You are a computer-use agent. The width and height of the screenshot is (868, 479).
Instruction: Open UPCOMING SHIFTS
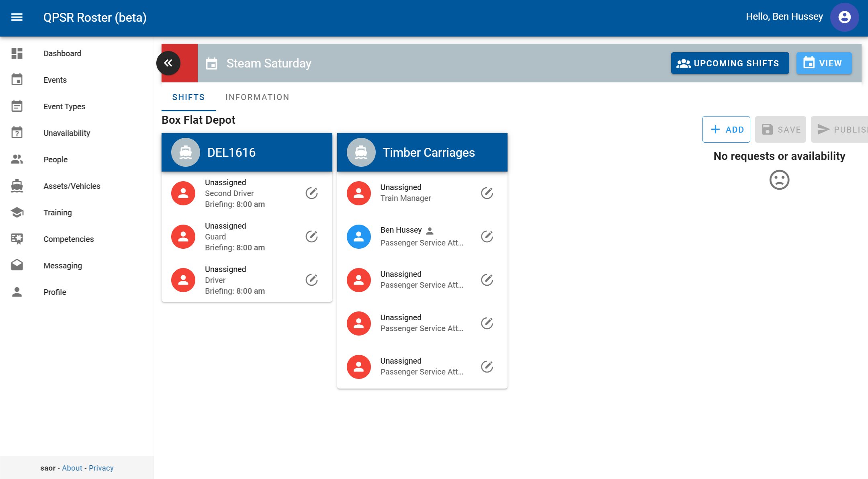[729, 63]
